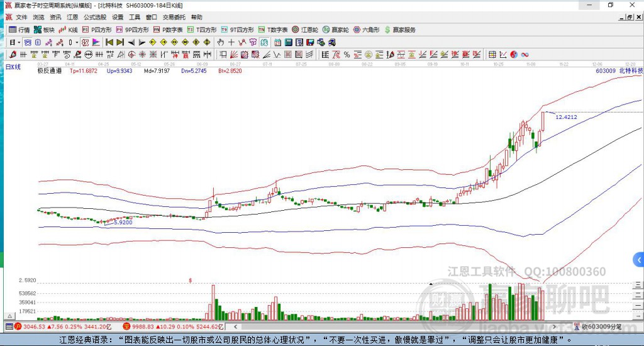Select the Gann fan lines tool
Viewport: 644px width, 346px height.
234,55
